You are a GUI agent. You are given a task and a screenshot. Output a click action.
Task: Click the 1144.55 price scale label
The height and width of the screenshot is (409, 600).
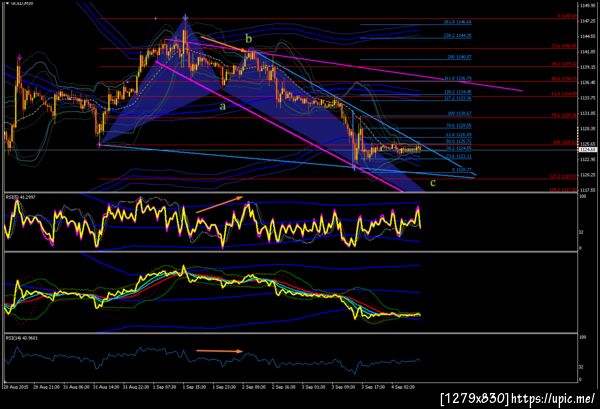pos(587,36)
